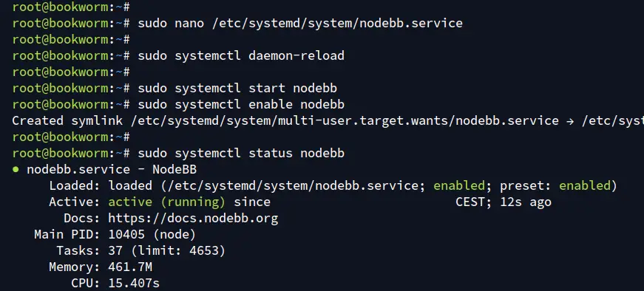Click the first green enabled word on Loaded line
Screen dimensions: 644x291
click(x=459, y=186)
